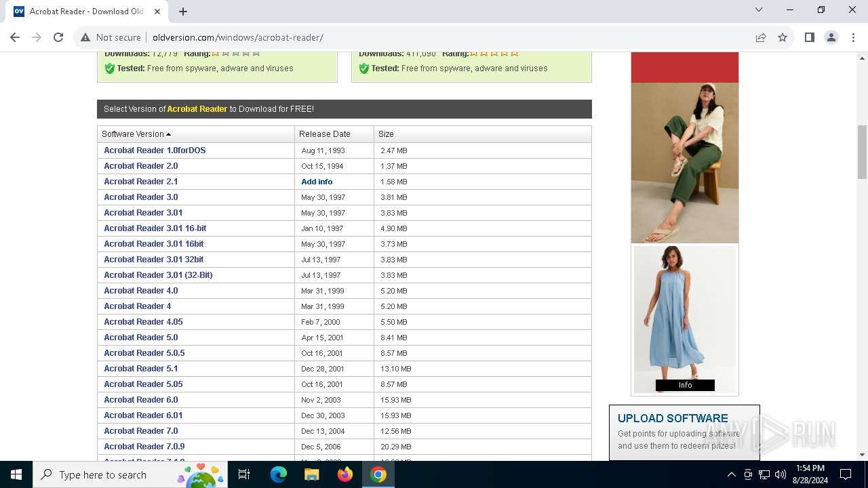Click the Aug 11, 1993 release date
Viewport: 868px width, 488px height.
coord(323,150)
